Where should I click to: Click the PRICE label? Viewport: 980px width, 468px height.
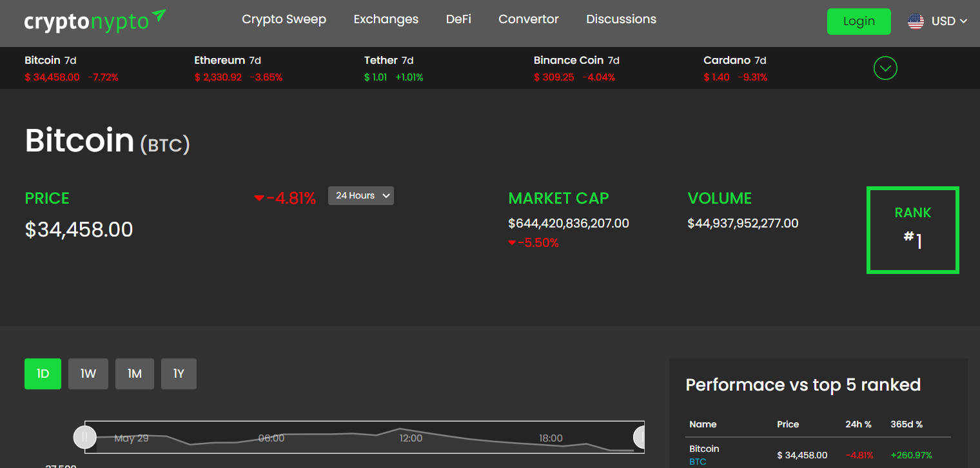(47, 198)
